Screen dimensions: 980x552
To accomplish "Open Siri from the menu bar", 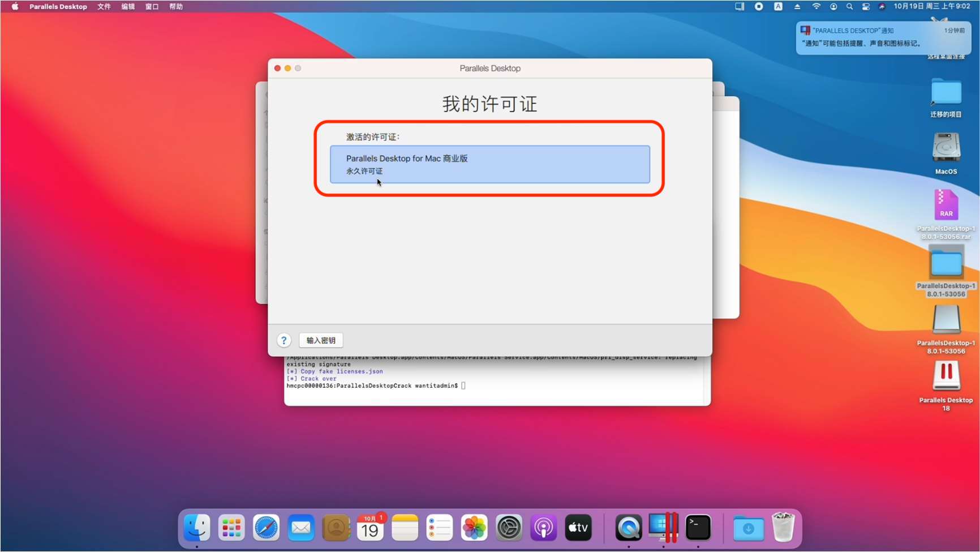I will [882, 7].
